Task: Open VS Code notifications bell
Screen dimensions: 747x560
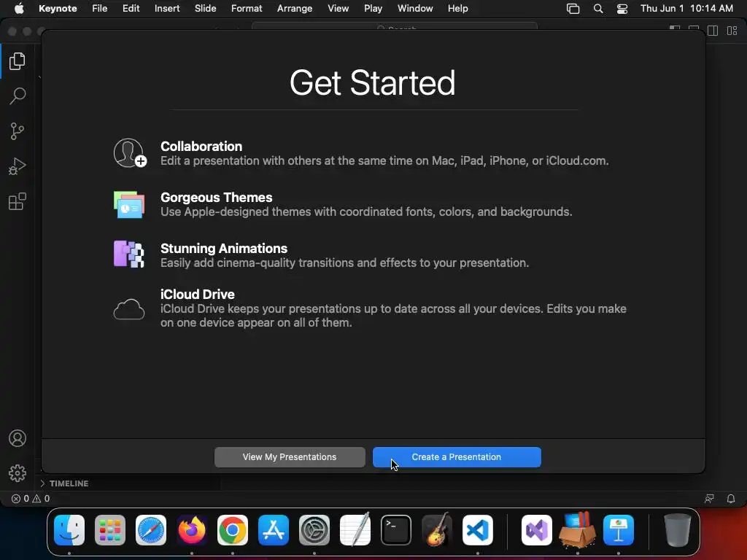Action: click(x=731, y=499)
